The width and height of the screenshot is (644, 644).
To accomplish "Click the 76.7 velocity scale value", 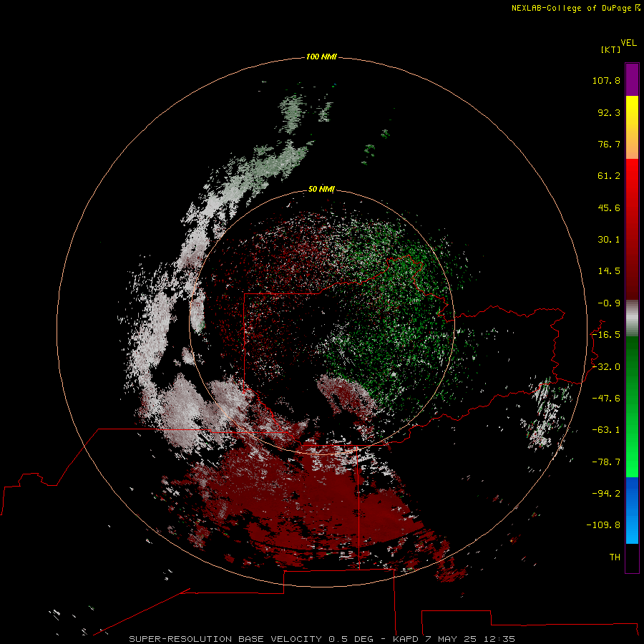I will click(609, 144).
